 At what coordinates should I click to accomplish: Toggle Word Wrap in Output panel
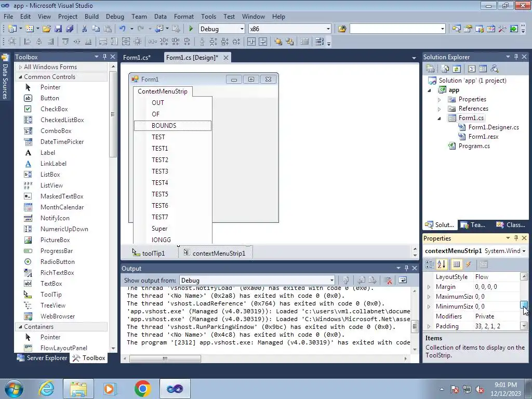[403, 280]
